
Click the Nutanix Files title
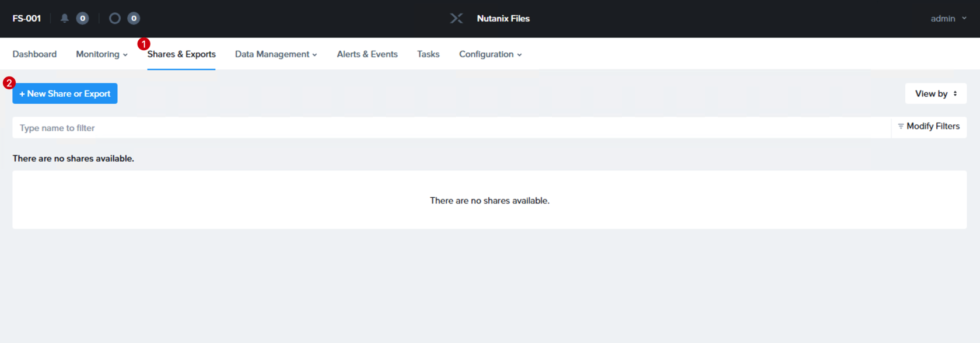(x=503, y=18)
